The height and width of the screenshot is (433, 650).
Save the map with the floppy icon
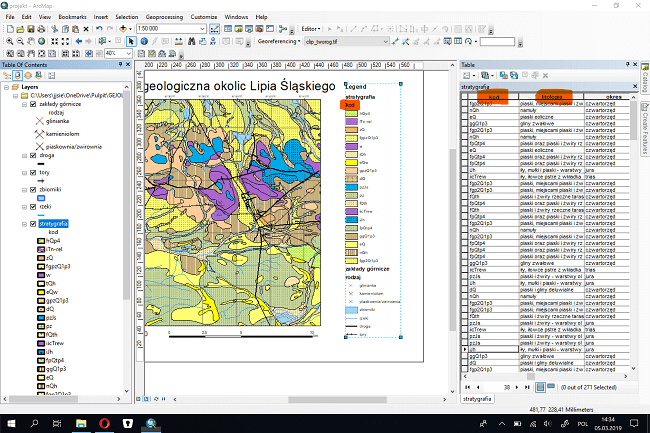point(31,29)
